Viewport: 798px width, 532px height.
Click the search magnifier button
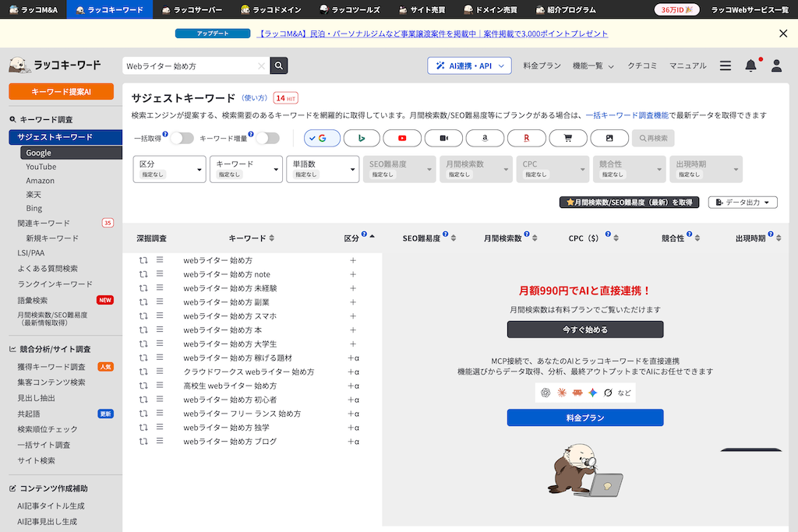[x=278, y=65]
